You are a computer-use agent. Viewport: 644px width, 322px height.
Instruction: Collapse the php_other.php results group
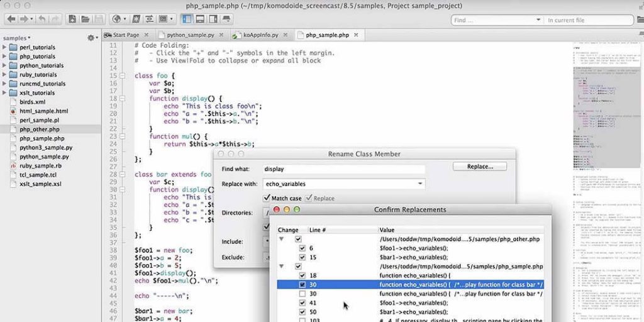pyautogui.click(x=281, y=239)
